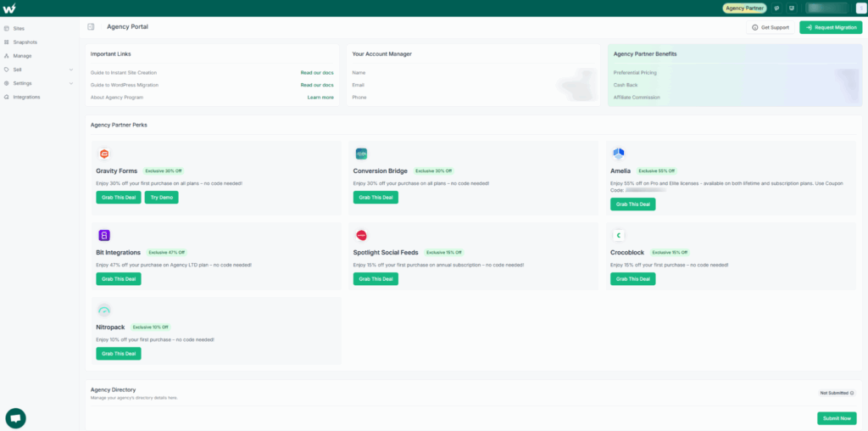Click the Exclusive 47% Off badge
The width and height of the screenshot is (868, 431).
(x=167, y=252)
